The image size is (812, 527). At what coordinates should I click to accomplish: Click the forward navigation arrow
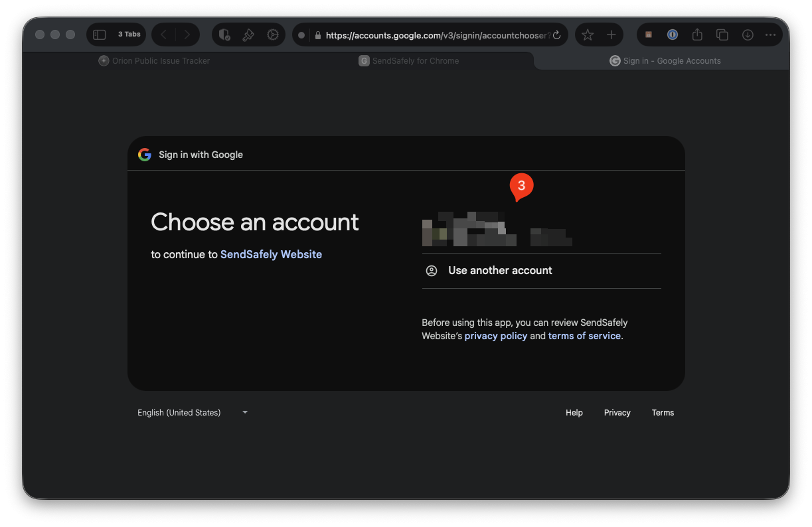tap(187, 35)
